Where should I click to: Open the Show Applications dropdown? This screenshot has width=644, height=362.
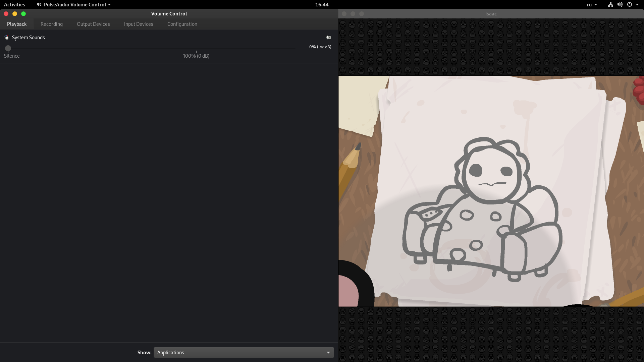click(244, 353)
